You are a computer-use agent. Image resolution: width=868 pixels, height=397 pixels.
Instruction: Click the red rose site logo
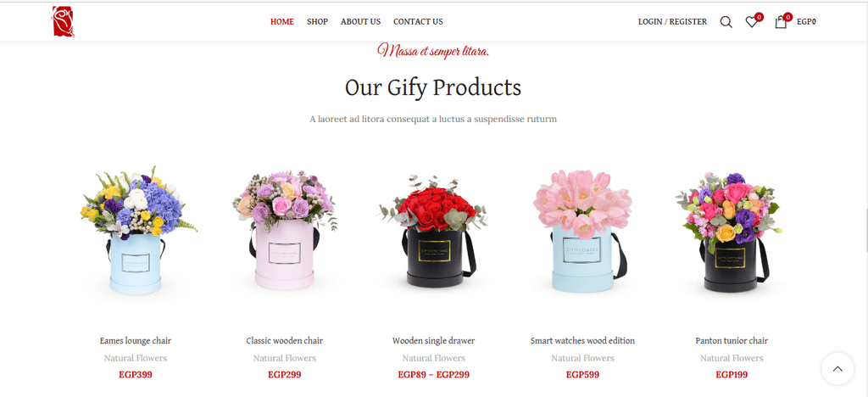[x=63, y=21]
